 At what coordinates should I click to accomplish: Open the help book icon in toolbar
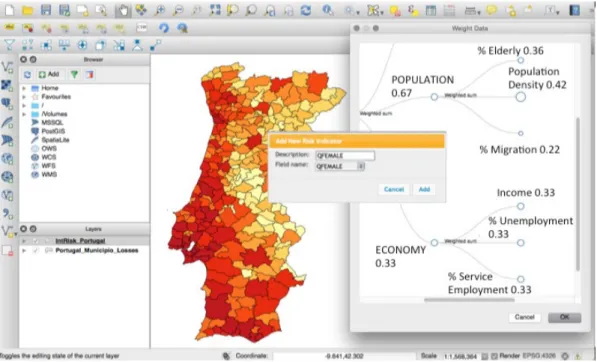574,10
